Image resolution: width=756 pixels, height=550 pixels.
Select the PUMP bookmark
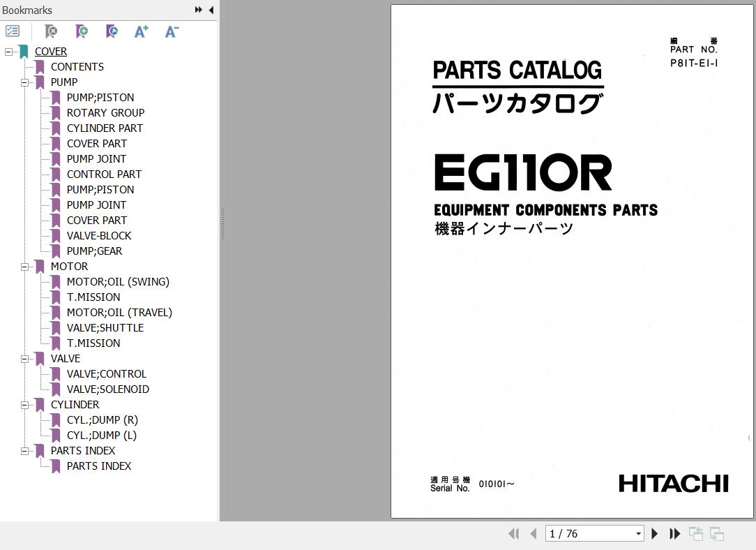coord(64,82)
